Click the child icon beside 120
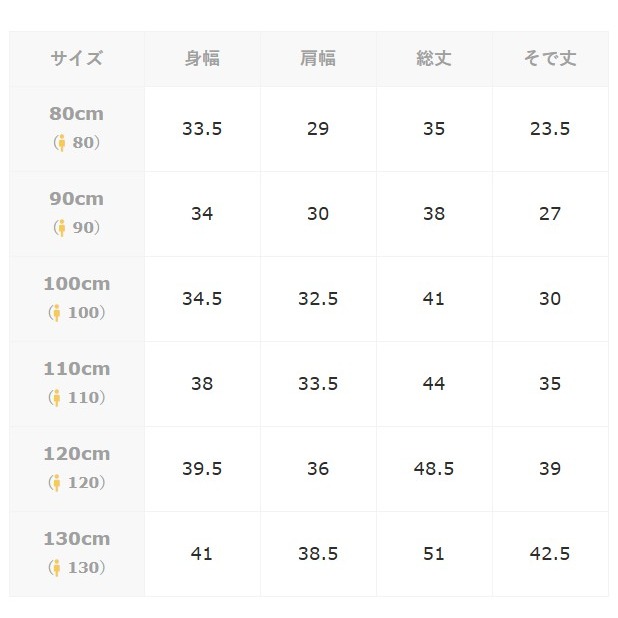The height and width of the screenshot is (618, 618). tap(57, 483)
